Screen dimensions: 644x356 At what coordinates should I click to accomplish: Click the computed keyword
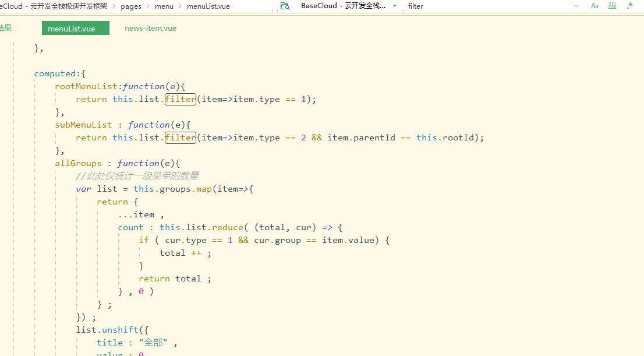click(55, 73)
